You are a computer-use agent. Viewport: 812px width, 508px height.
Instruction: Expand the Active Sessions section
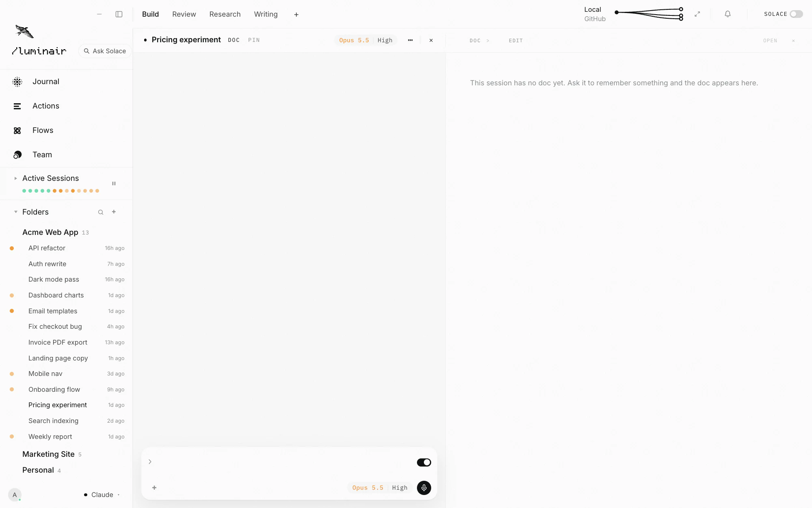click(16, 178)
